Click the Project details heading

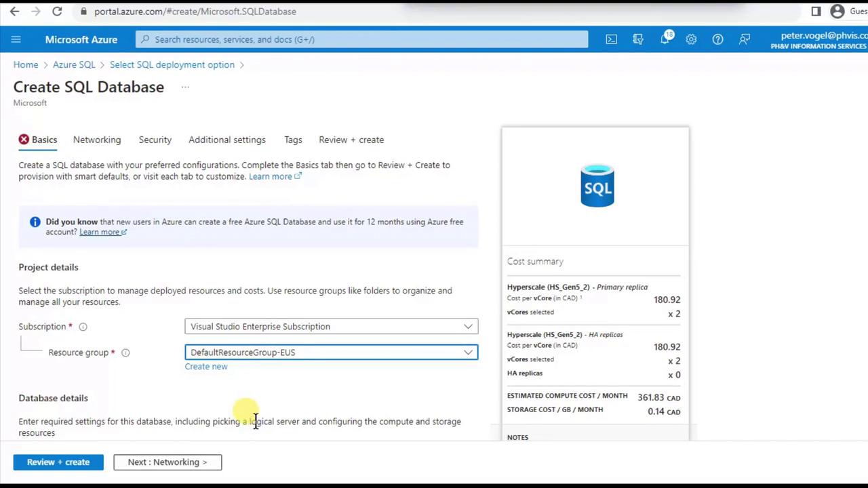(48, 267)
